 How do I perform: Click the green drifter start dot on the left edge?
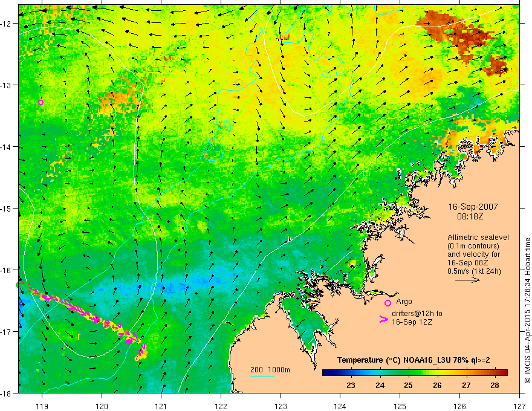(18, 285)
